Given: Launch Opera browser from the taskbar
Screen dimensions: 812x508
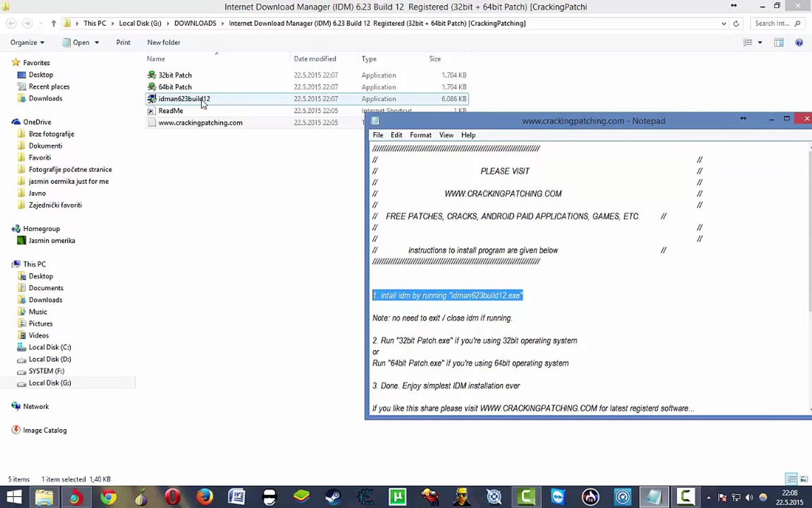Looking at the screenshot, I should [x=172, y=497].
